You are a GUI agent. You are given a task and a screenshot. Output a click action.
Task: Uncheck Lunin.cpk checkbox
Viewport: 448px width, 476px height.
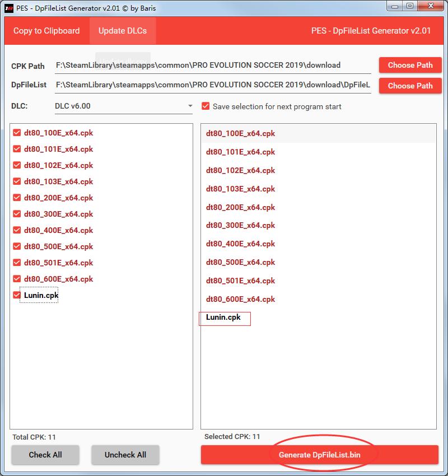[17, 295]
